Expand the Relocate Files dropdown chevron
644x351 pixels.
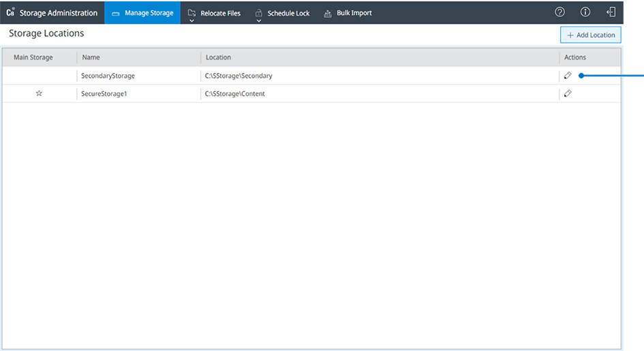point(191,20)
